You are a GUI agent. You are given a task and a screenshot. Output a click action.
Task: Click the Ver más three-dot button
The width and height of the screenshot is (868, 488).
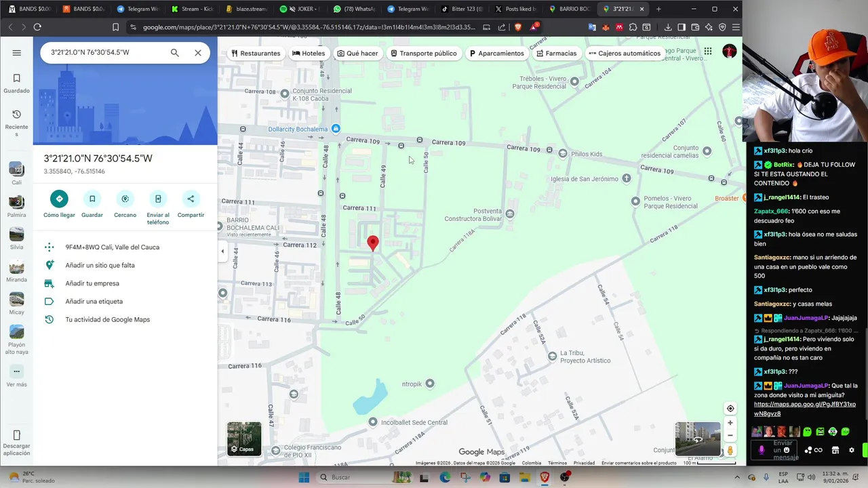coord(17,371)
